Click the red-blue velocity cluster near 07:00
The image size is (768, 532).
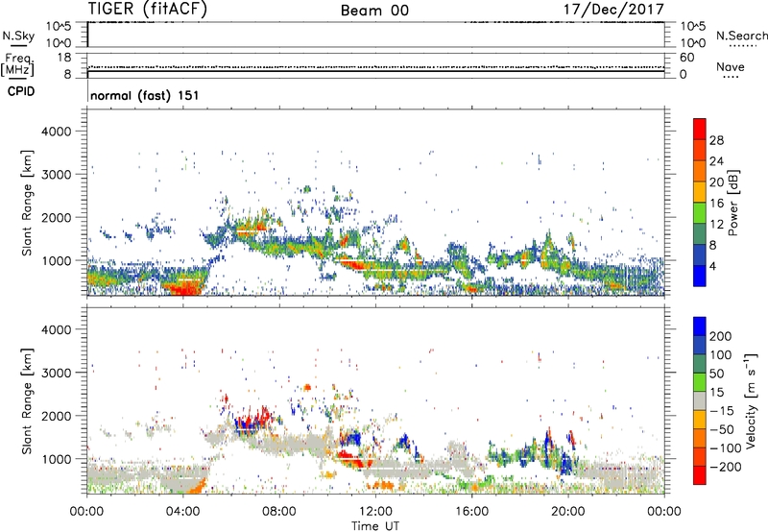(252, 420)
